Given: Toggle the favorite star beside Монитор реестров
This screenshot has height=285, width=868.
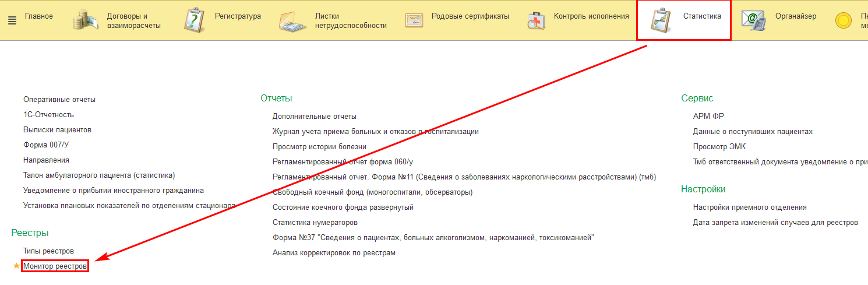Looking at the screenshot, I should pos(16,266).
